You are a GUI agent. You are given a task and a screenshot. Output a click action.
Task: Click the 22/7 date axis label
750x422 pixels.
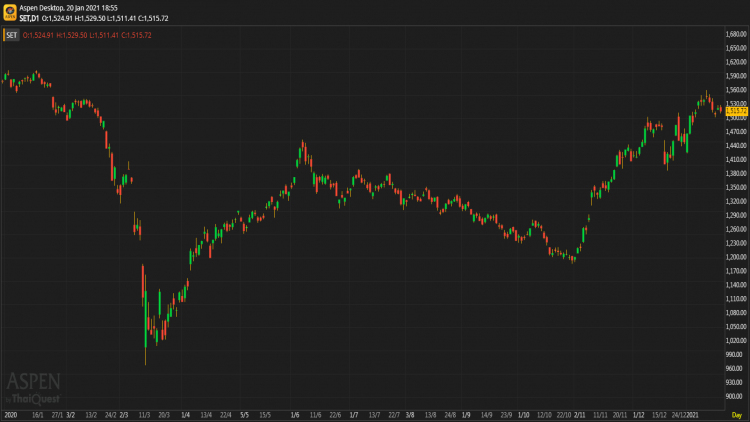click(394, 415)
